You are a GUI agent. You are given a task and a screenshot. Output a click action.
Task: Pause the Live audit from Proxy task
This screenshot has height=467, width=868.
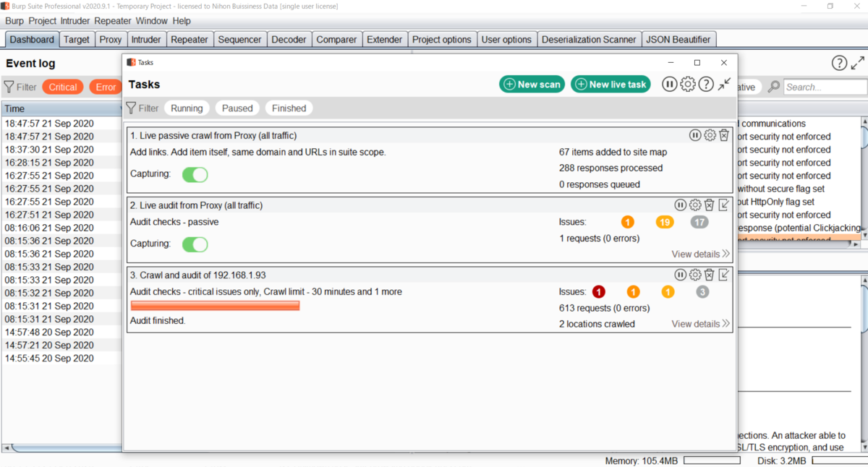coord(681,205)
